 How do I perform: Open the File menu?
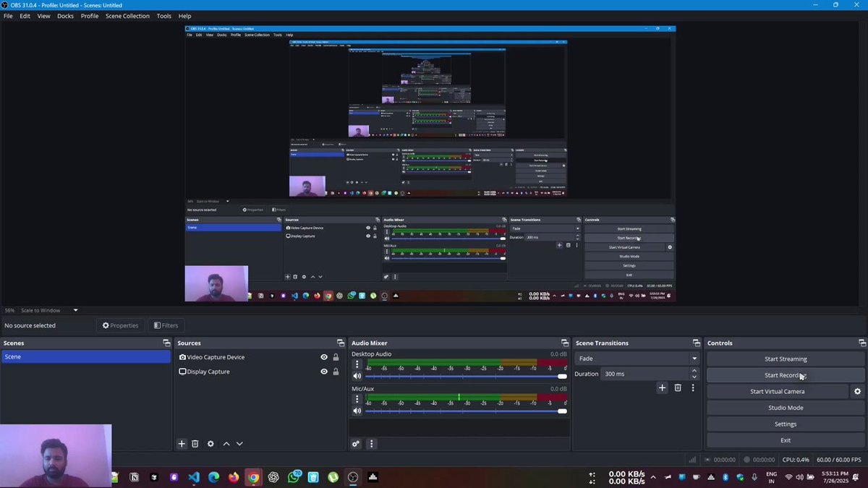point(8,16)
